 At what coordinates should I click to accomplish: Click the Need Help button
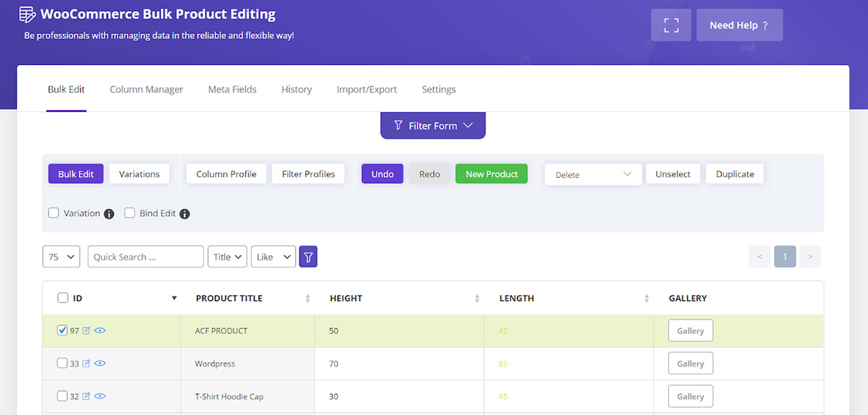click(x=739, y=25)
